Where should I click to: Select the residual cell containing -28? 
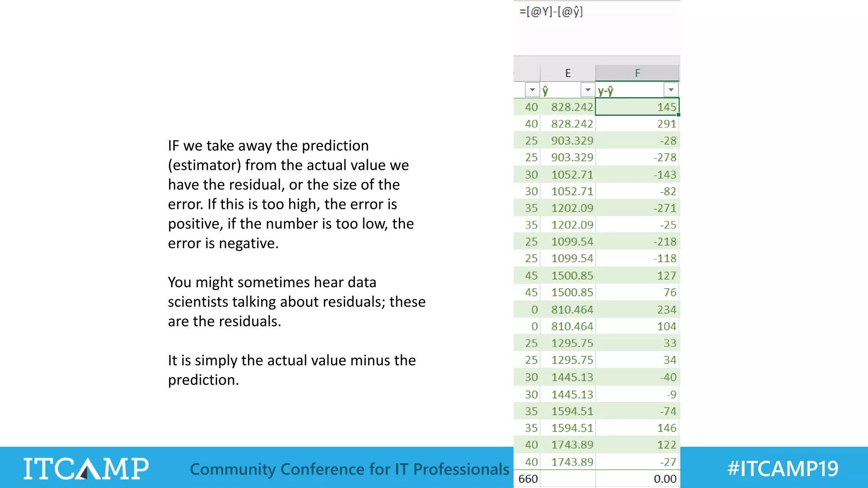(x=637, y=141)
